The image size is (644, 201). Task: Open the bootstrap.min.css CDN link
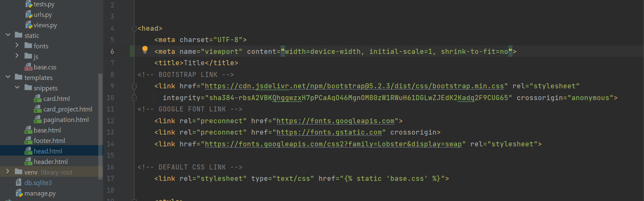tap(354, 86)
